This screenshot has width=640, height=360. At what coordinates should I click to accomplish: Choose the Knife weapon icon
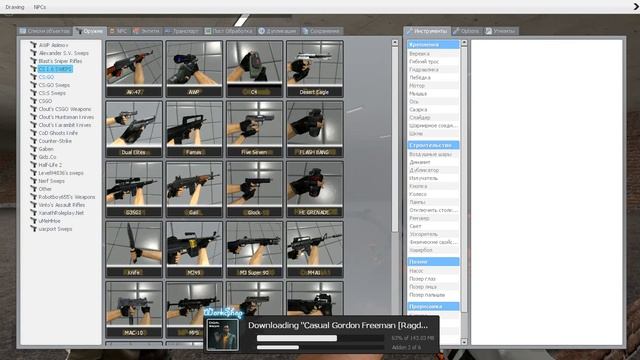(x=134, y=249)
